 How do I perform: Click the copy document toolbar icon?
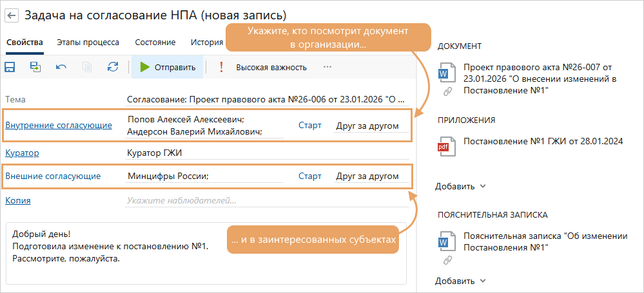point(87,67)
